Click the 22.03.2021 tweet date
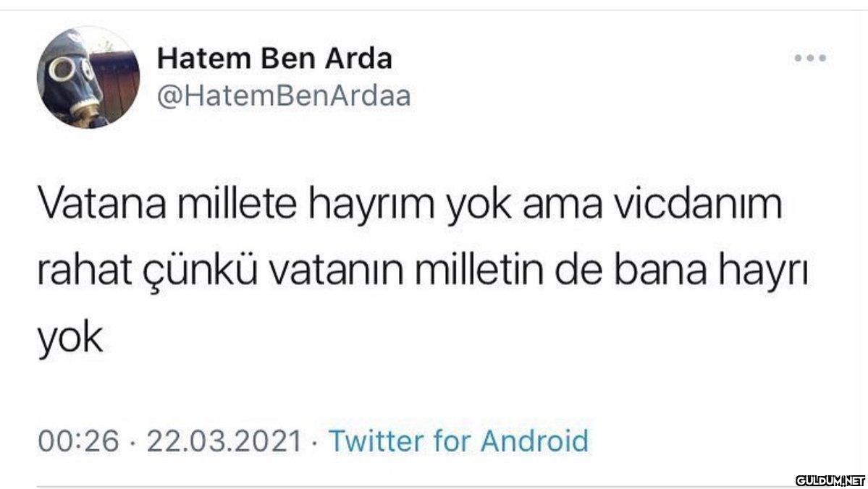 [224, 440]
